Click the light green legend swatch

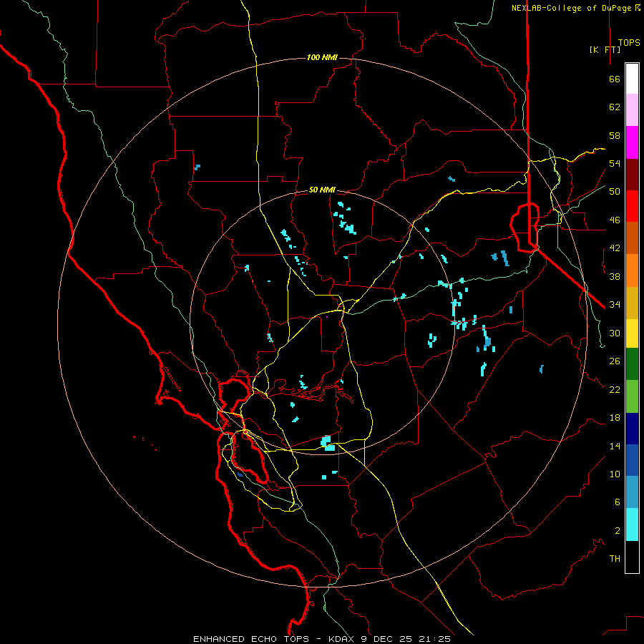point(632,396)
